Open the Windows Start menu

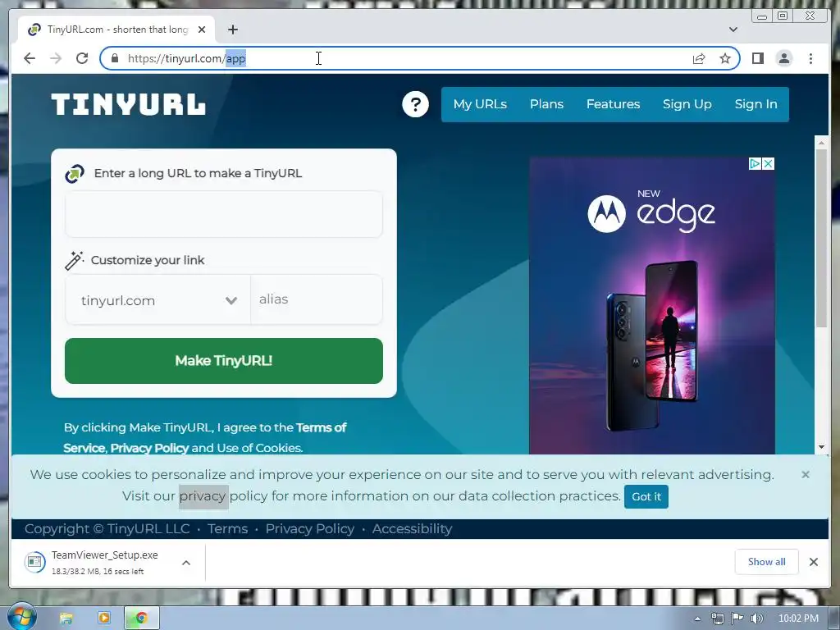pos(21,617)
